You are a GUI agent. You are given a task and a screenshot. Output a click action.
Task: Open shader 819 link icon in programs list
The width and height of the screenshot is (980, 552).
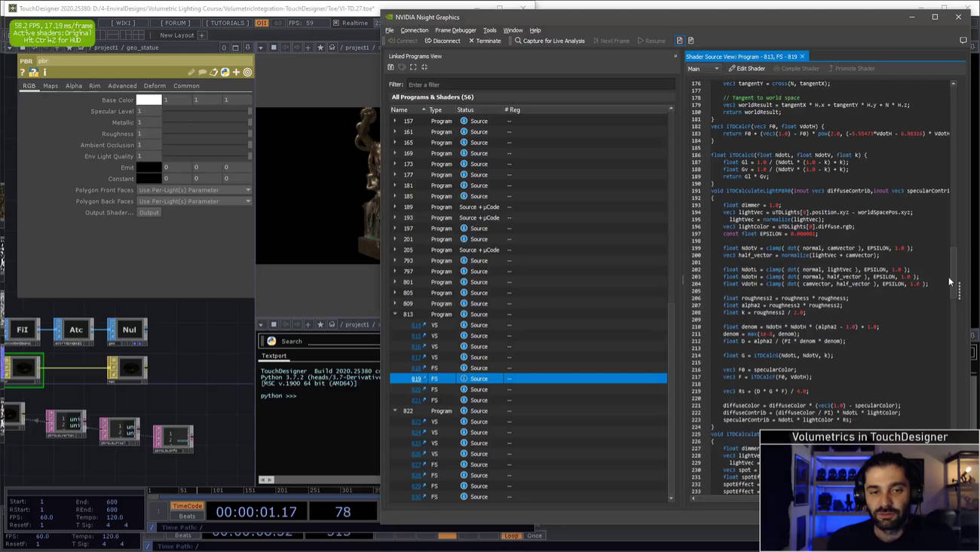pyautogui.click(x=424, y=379)
